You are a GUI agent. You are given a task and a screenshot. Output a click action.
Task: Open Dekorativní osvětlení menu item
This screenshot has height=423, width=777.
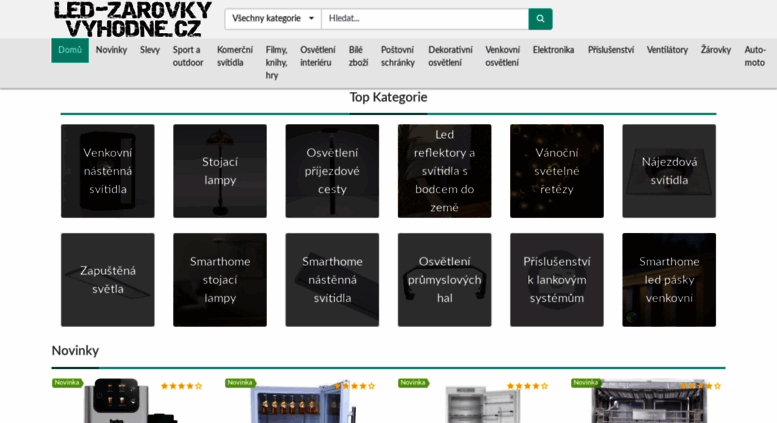[x=450, y=56]
